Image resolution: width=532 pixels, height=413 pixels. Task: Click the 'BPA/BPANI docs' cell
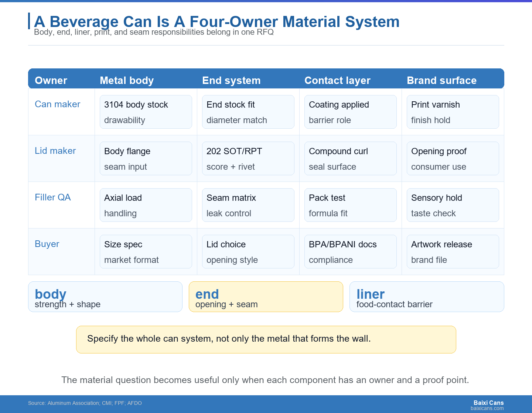(351, 252)
